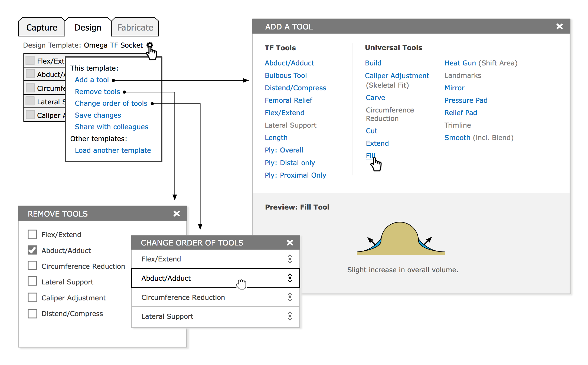
Task: Check Caliper Adjustment in Remove Tools list
Action: point(32,298)
